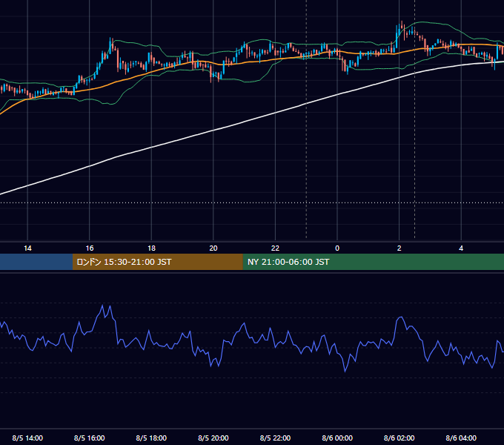Click the blue session bar before London

coord(36,262)
